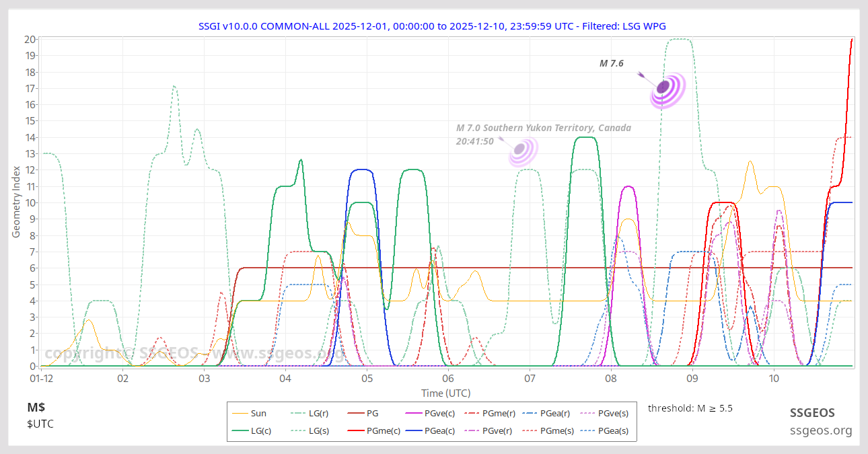Click the 05 tick on the time axis
This screenshot has height=454, width=868.
coord(367,379)
